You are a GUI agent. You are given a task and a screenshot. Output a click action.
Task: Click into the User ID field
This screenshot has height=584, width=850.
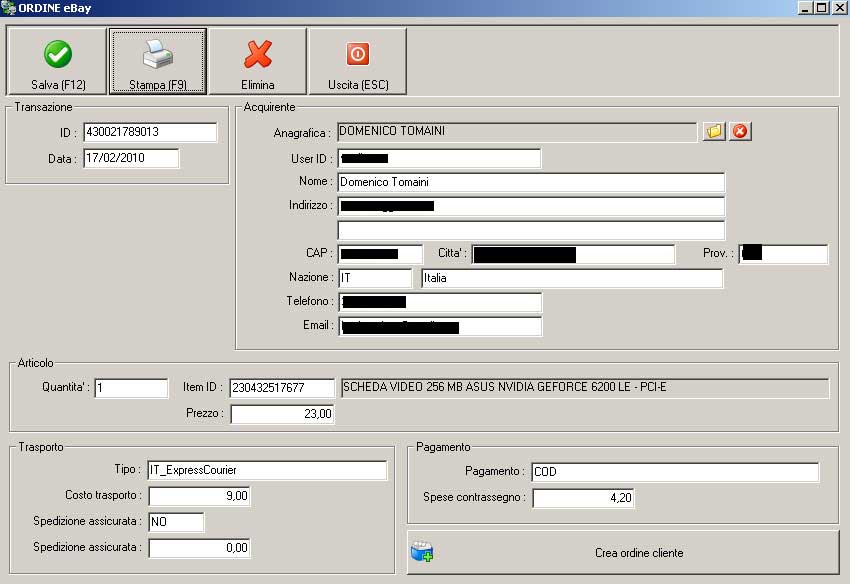coord(439,158)
